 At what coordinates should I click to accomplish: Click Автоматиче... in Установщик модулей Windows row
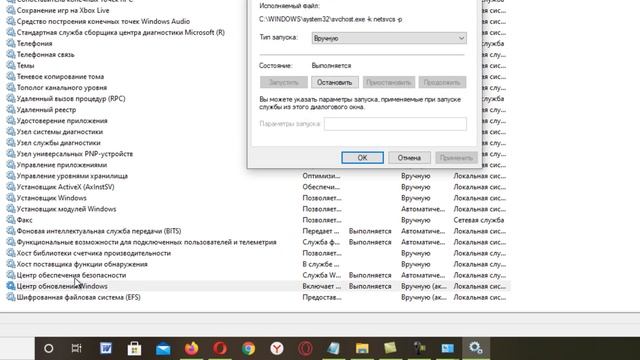pyautogui.click(x=423, y=209)
